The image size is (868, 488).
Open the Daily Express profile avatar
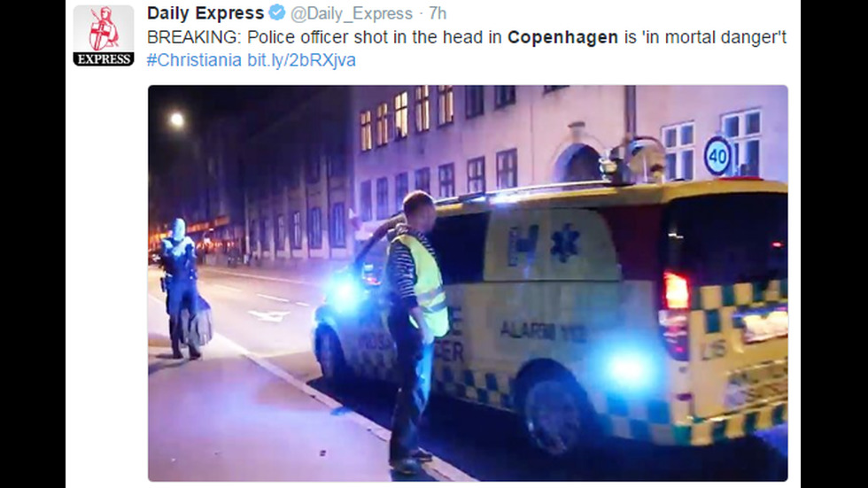click(104, 35)
